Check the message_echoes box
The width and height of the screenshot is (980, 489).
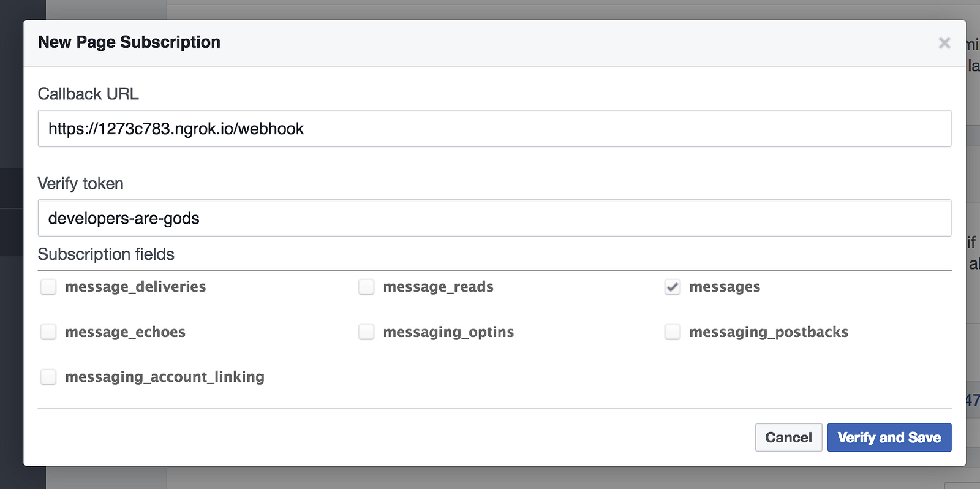(x=48, y=332)
